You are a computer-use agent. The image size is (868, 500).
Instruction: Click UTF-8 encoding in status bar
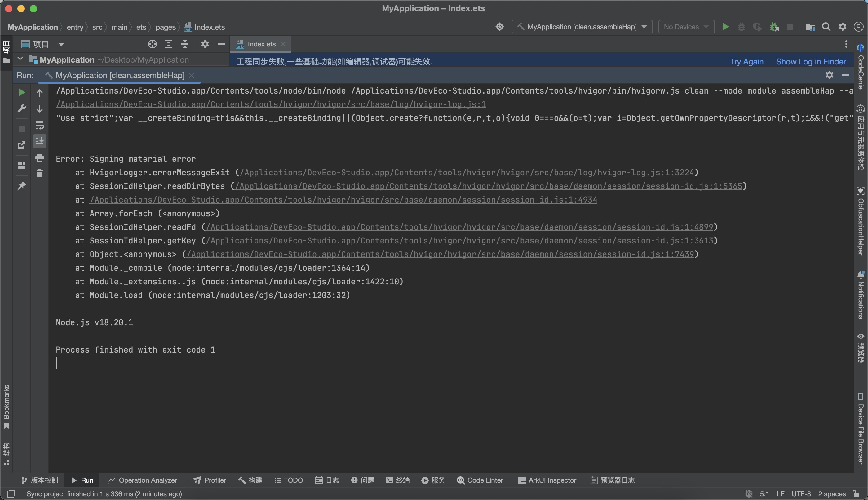click(801, 493)
